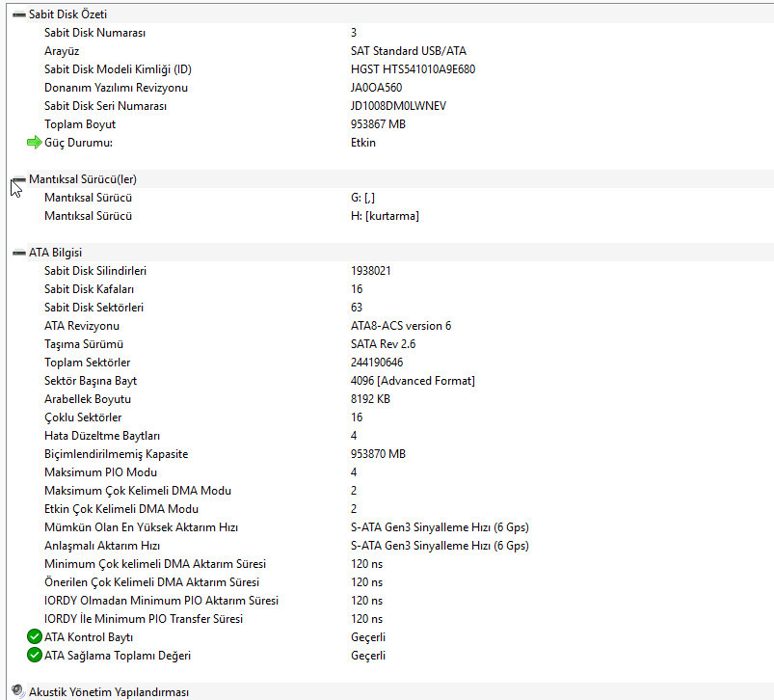Select the Sabit Disk Kafaları label
Image resolution: width=774 pixels, height=700 pixels.
[89, 289]
